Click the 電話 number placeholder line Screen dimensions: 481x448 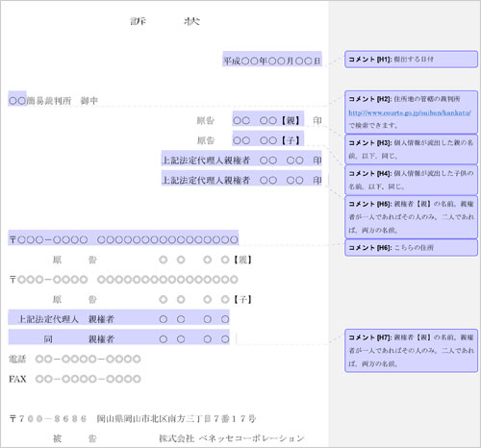75,359
